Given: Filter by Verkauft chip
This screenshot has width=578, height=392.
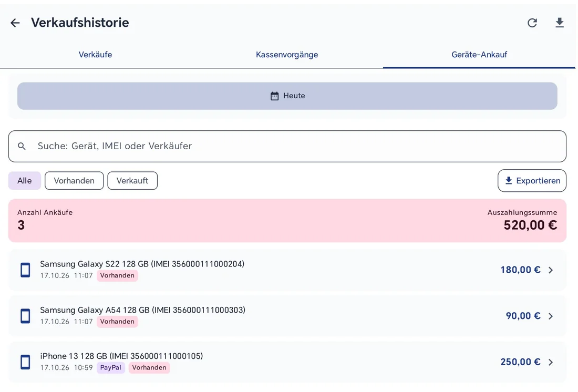Looking at the screenshot, I should (132, 181).
